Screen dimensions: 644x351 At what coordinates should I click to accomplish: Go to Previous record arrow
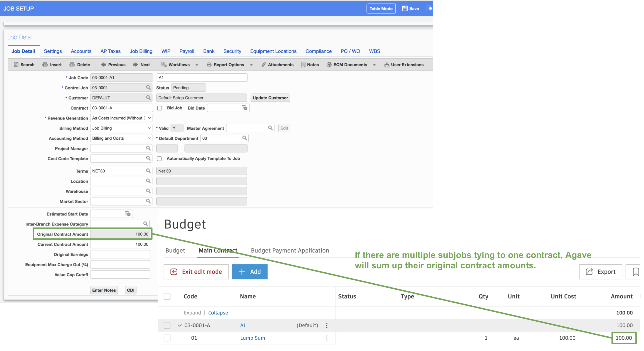tap(103, 65)
